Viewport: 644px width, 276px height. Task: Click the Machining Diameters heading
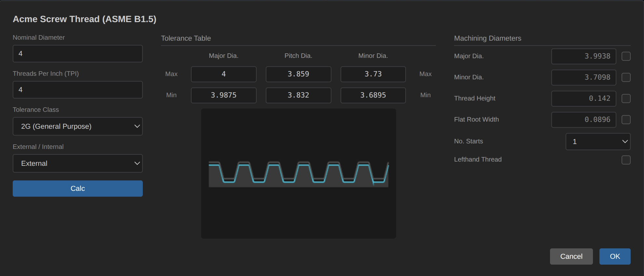(x=488, y=38)
